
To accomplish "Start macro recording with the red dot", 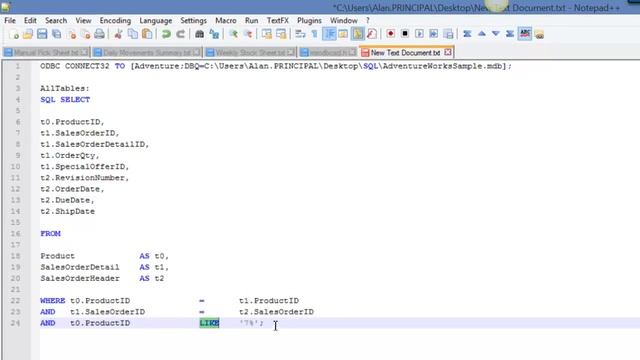I will (390, 34).
